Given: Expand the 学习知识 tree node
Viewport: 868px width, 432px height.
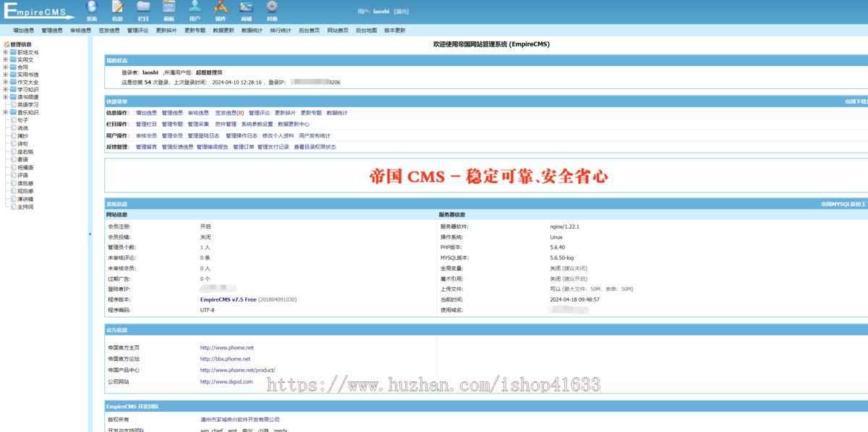Looking at the screenshot, I should click(x=5, y=90).
